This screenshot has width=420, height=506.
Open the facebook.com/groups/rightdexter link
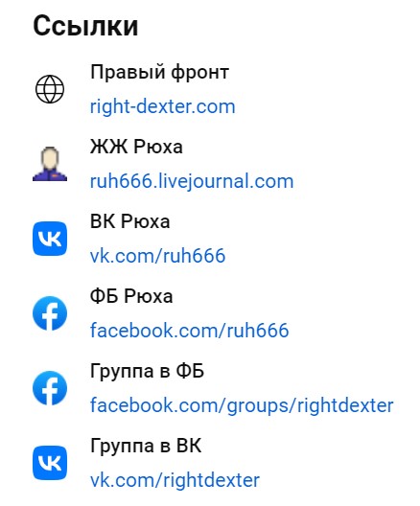[x=242, y=406]
